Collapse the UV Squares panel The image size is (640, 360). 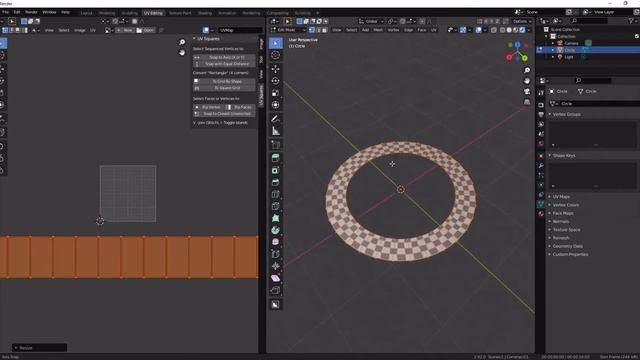point(194,39)
